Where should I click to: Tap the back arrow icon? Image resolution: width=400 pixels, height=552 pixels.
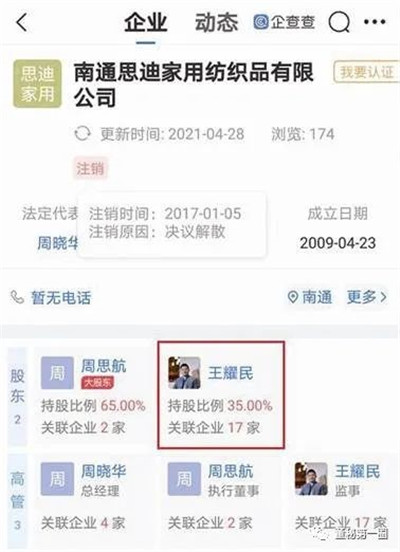[22, 22]
